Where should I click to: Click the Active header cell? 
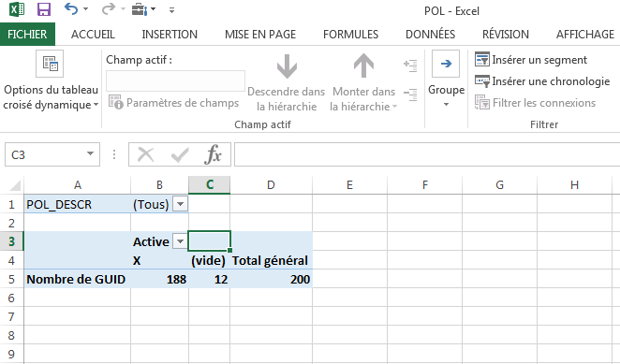click(x=152, y=241)
